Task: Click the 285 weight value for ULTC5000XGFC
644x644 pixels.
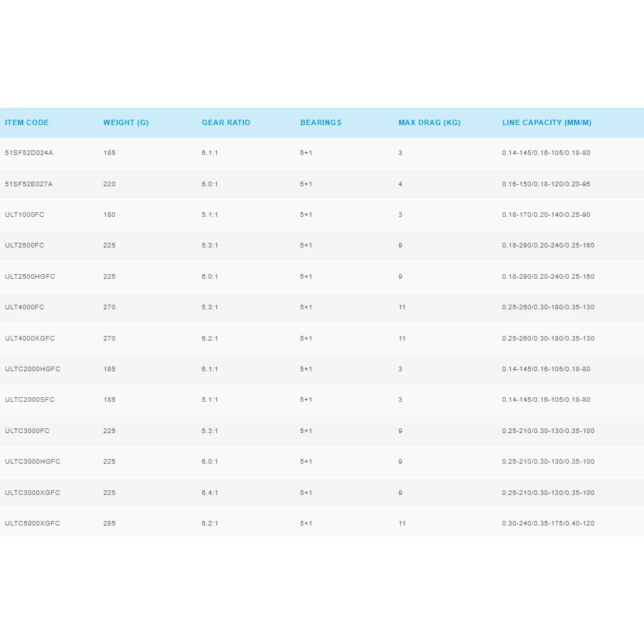Action: click(109, 524)
